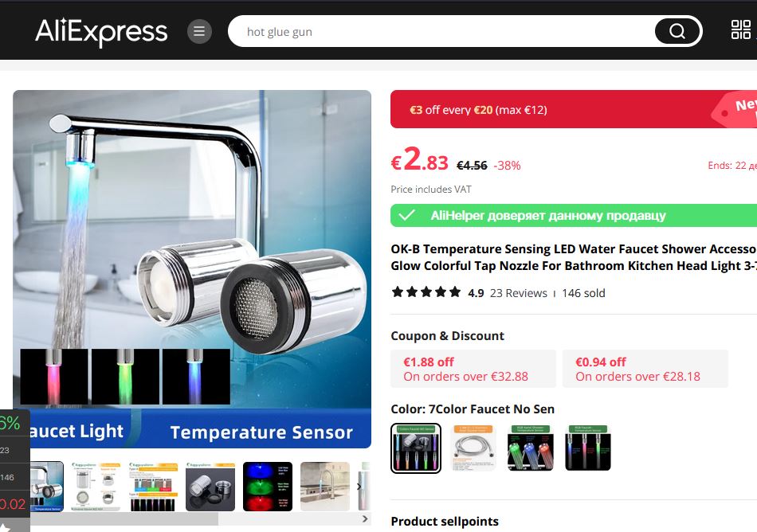757x532 pixels.
Task: Click the AliExpress logo
Action: [x=101, y=32]
